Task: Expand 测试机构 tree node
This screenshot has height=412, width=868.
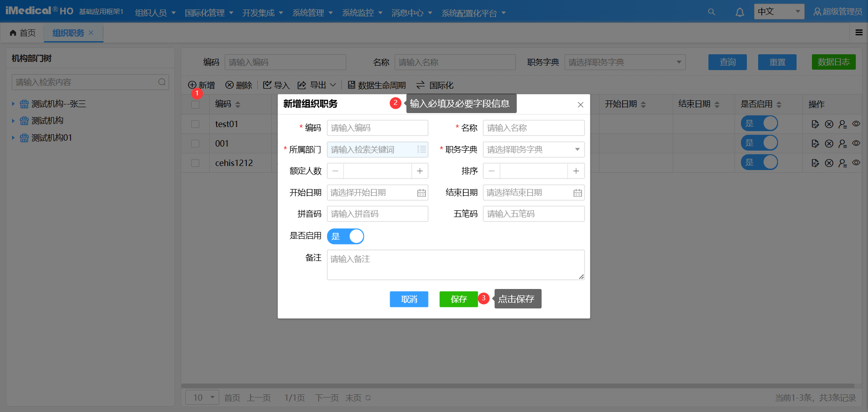Action: pos(13,121)
